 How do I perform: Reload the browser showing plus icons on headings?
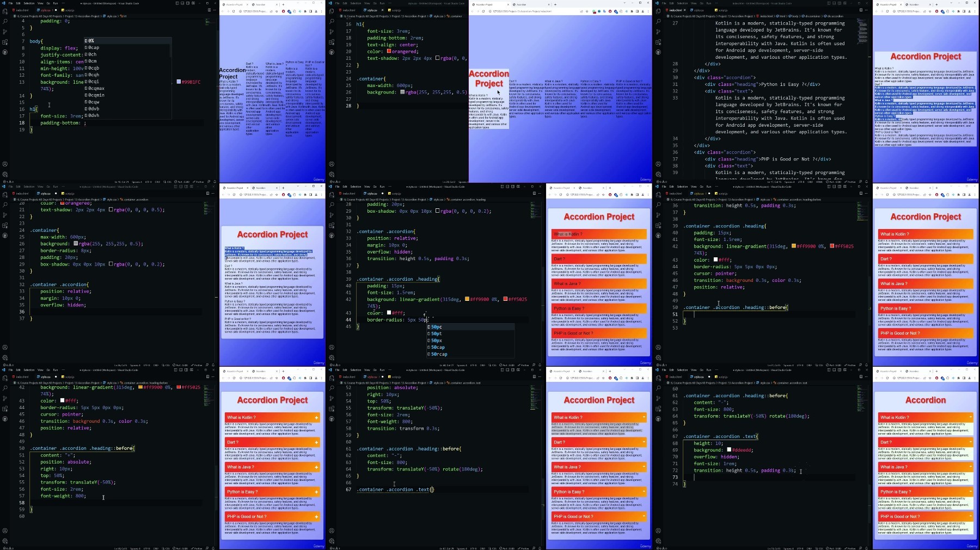click(x=235, y=378)
